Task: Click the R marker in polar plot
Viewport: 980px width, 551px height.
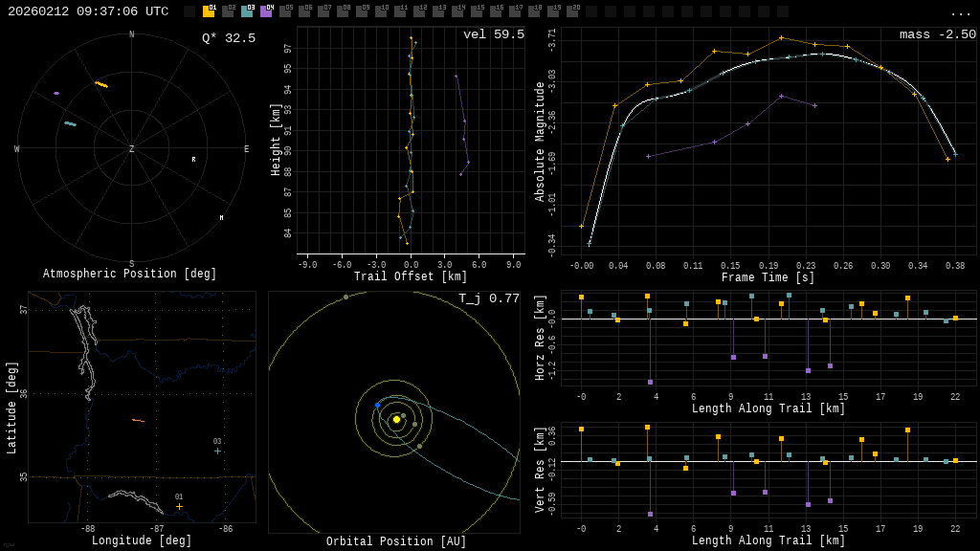Action: tap(193, 160)
